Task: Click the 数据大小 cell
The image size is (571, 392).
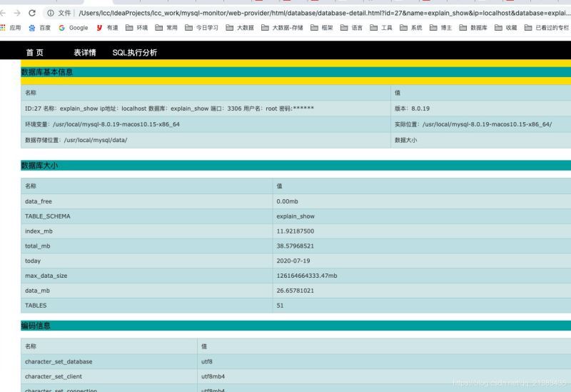Action: 480,140
